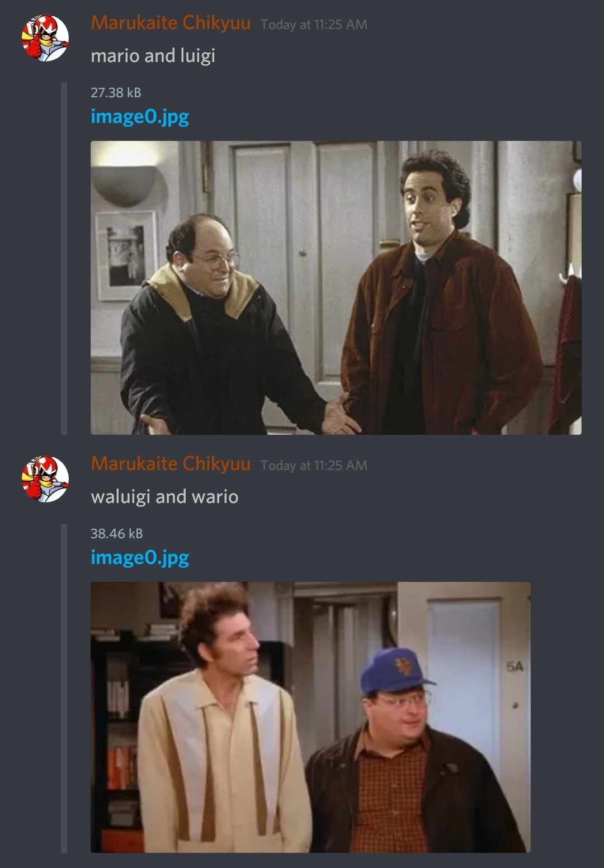604x868 pixels.
Task: Open the avatar beside the 'waluigi and wario' message
Action: [45, 478]
